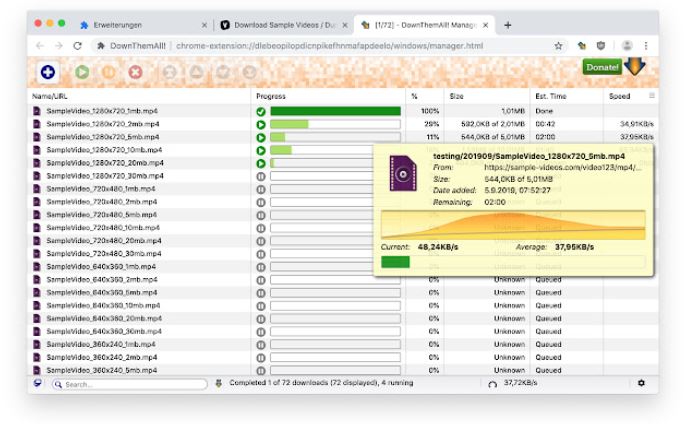Reload the page with the refresh icon
The width and height of the screenshot is (684, 424).
tap(78, 46)
